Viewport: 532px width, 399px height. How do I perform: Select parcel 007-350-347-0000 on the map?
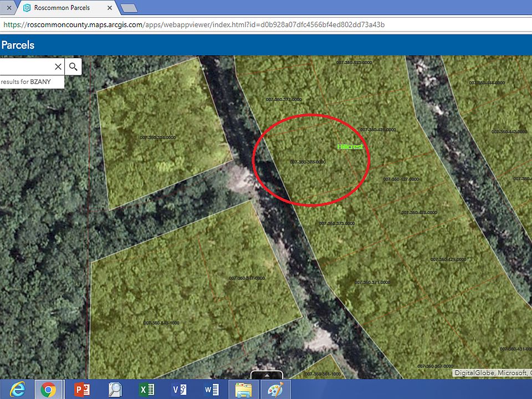247,278
